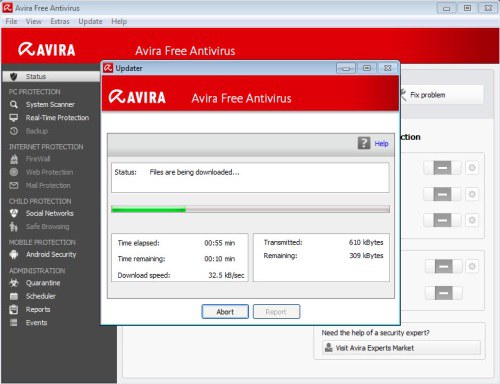This screenshot has height=384, width=500.
Task: Click the Avira icon in main window title bar
Action: tap(8, 8)
